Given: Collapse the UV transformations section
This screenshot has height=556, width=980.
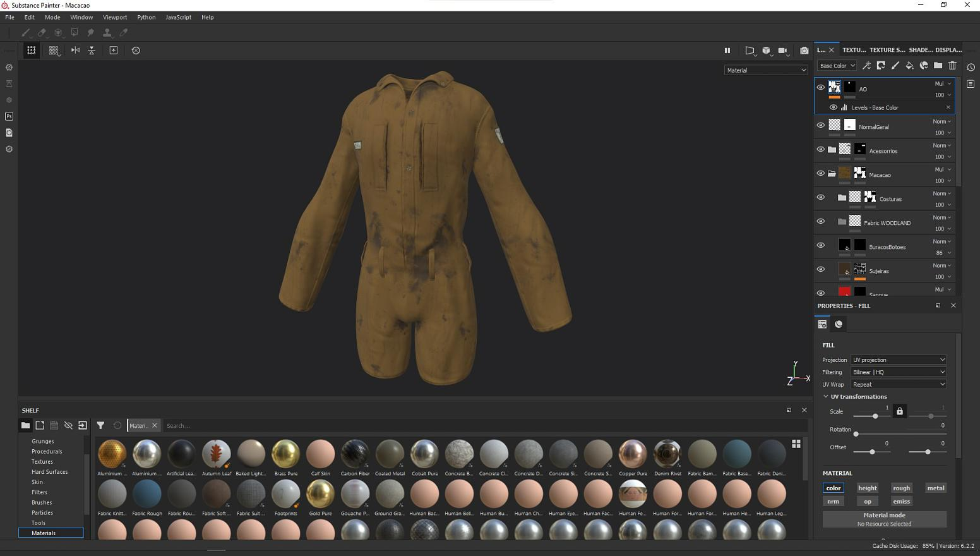Looking at the screenshot, I should pyautogui.click(x=826, y=397).
